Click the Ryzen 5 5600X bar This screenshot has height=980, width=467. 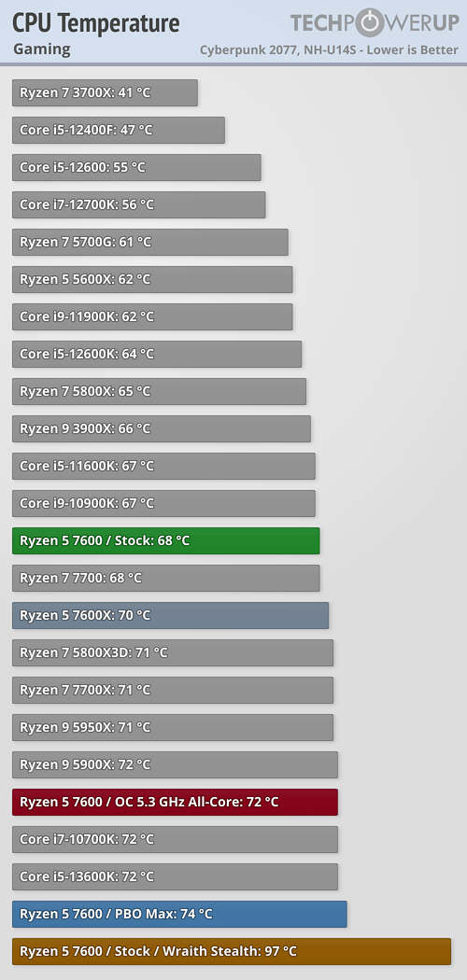pyautogui.click(x=152, y=279)
